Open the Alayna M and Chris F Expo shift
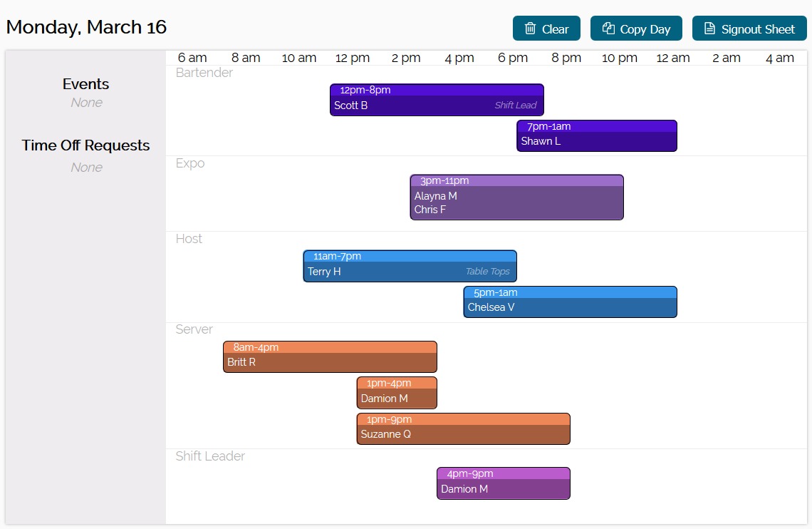 click(x=516, y=197)
